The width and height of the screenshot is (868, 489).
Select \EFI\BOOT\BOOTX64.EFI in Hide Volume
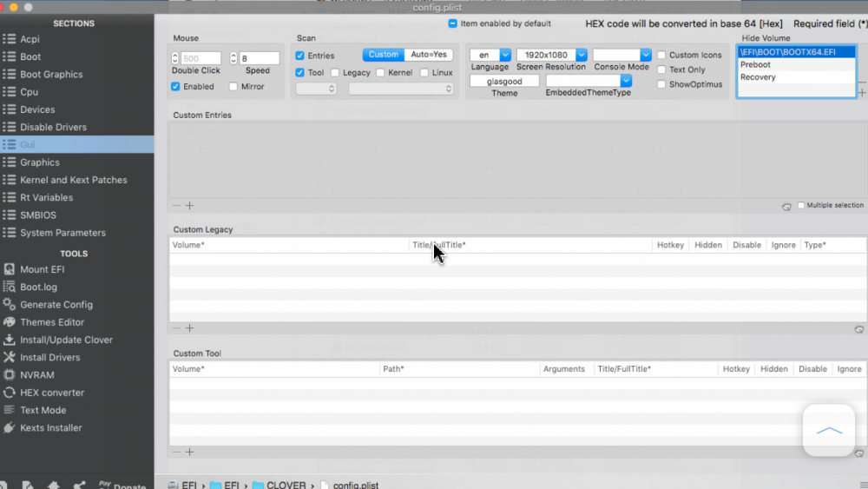[796, 51]
